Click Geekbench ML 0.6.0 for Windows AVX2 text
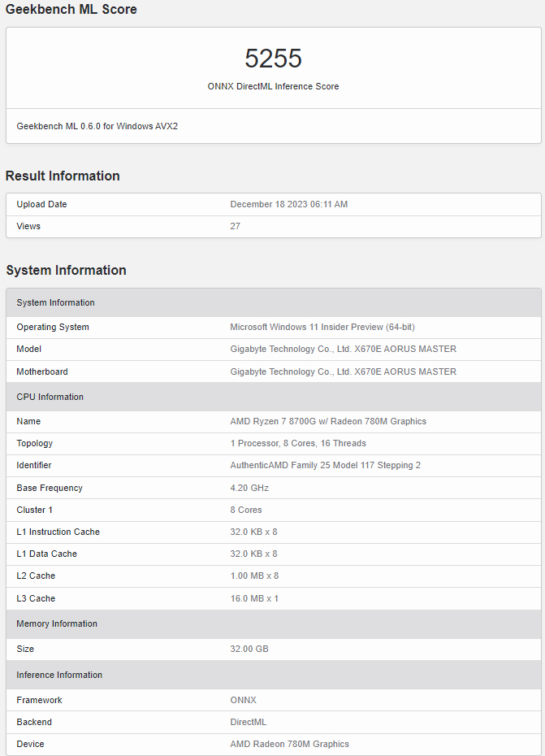 (x=97, y=126)
